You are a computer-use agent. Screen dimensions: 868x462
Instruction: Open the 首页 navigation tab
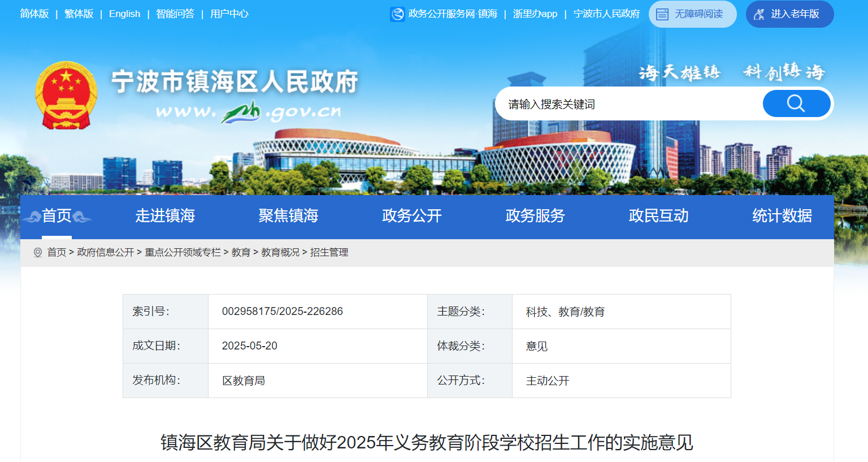point(57,216)
